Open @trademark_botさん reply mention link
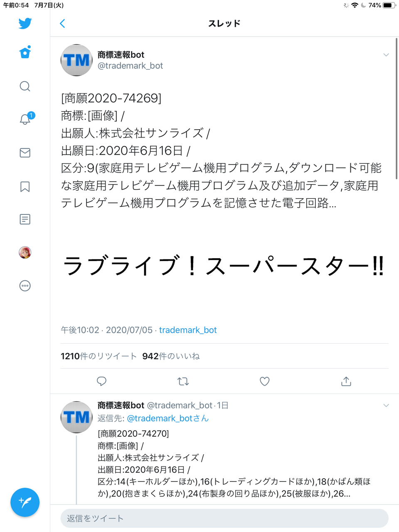The image size is (399, 532). 167,418
